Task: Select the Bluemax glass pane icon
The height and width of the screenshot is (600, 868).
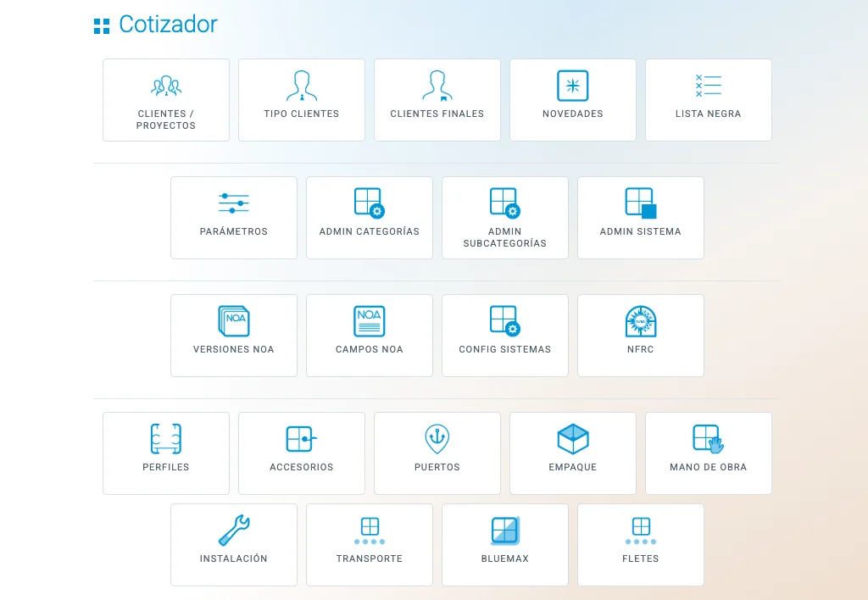Action: (x=505, y=531)
